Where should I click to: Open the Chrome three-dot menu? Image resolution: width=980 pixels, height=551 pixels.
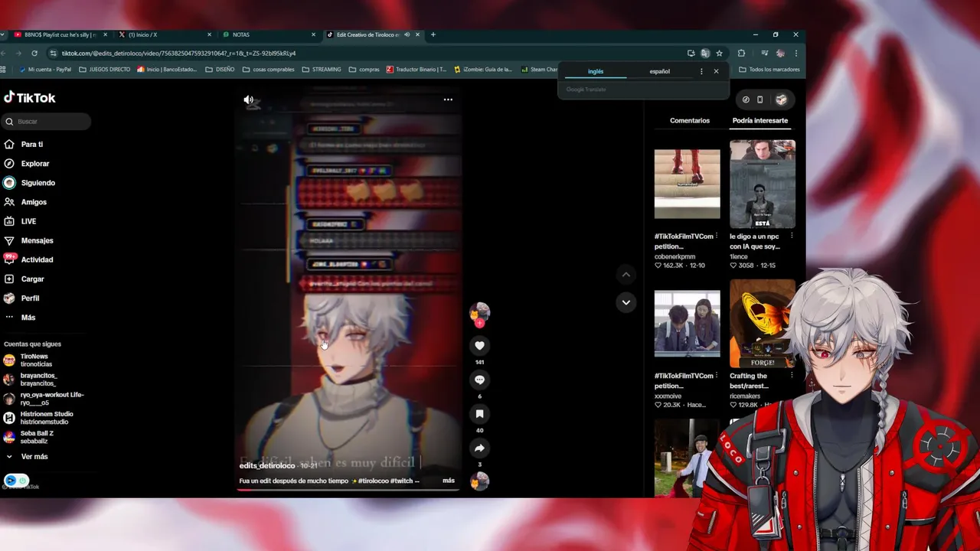tap(796, 54)
